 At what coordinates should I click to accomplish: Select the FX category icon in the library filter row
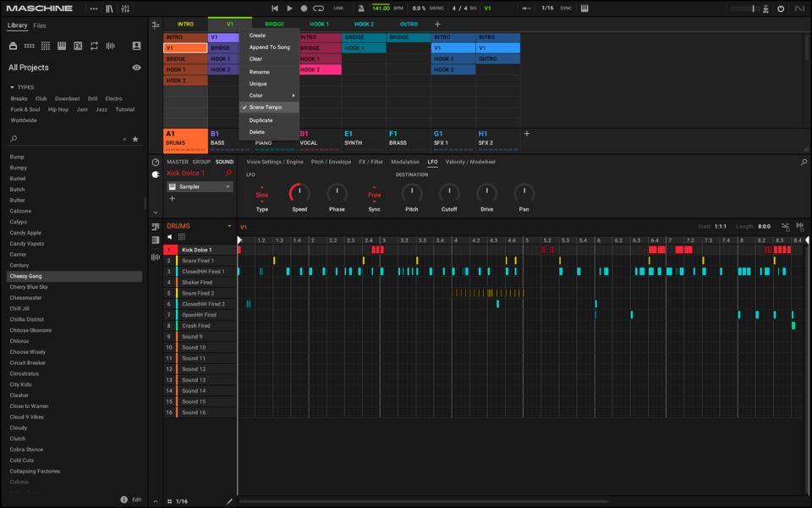coord(78,45)
